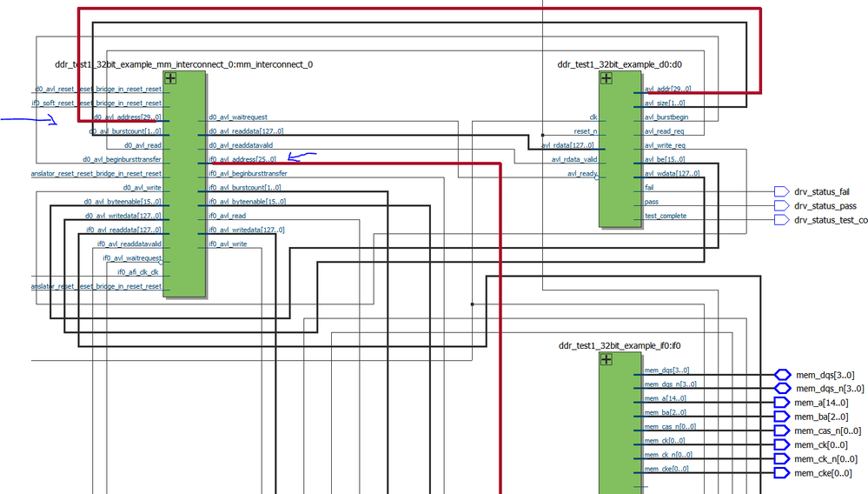The image size is (868, 494).
Task: Select the if0_avl_writedata[127..0] output port
Action: (247, 230)
